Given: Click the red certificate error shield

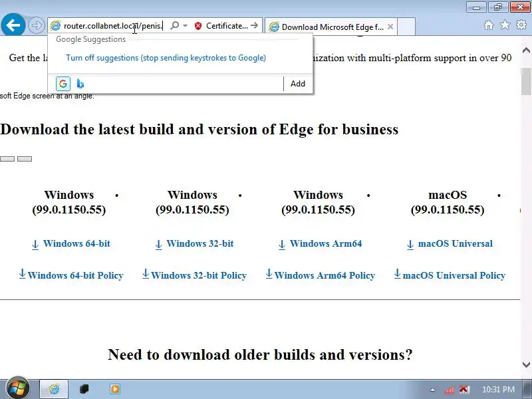Looking at the screenshot, I should click(198, 26).
